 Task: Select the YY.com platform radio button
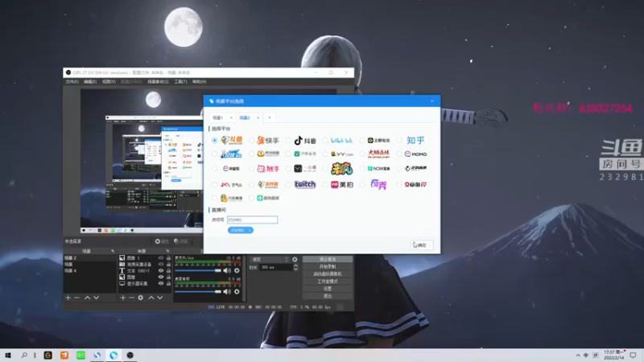325,154
